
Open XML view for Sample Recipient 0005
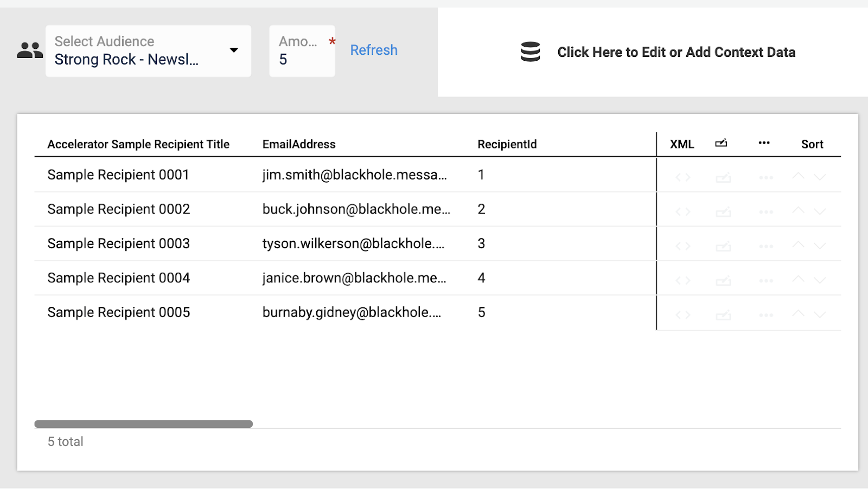point(682,315)
